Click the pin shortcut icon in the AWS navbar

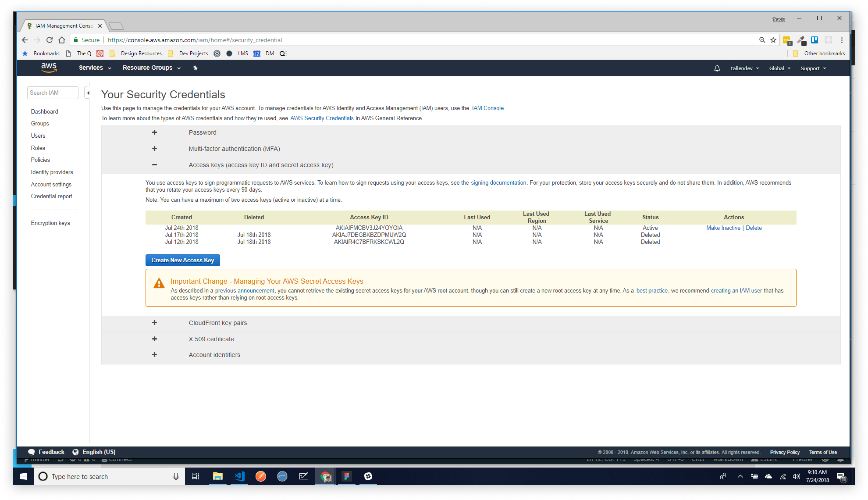coord(196,68)
